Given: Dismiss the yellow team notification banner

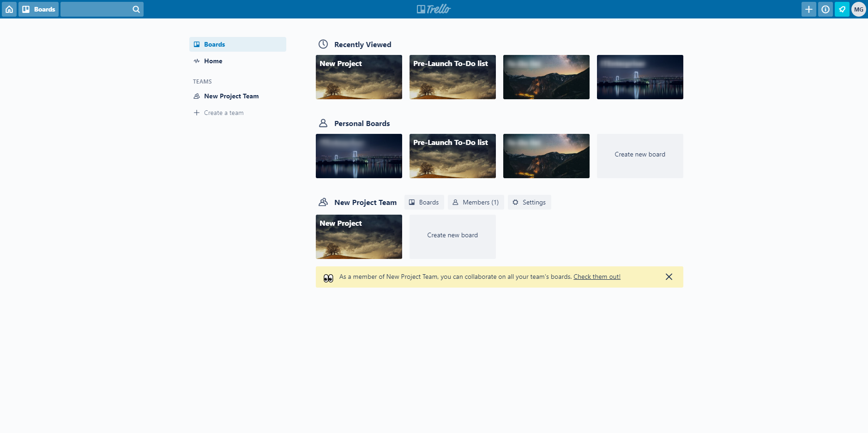Looking at the screenshot, I should (x=669, y=277).
